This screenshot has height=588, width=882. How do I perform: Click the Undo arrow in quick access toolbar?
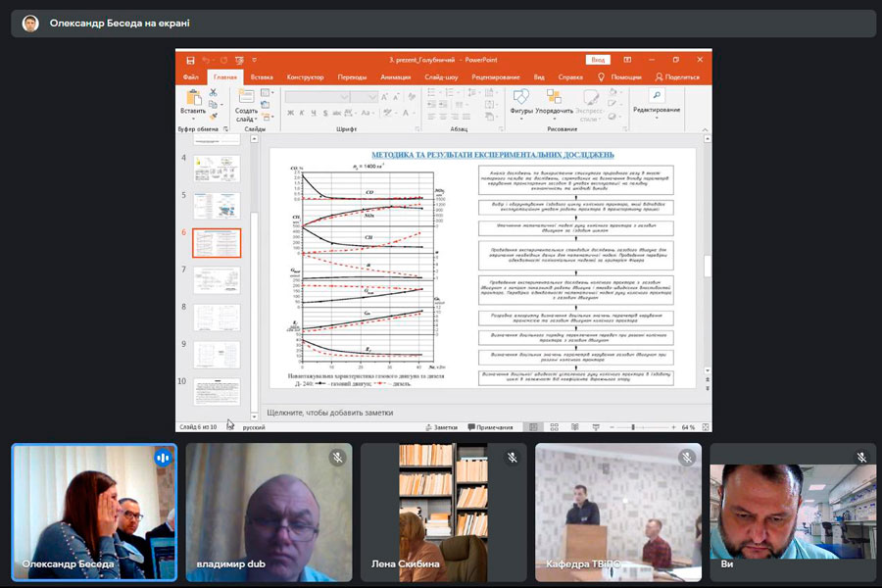point(206,60)
